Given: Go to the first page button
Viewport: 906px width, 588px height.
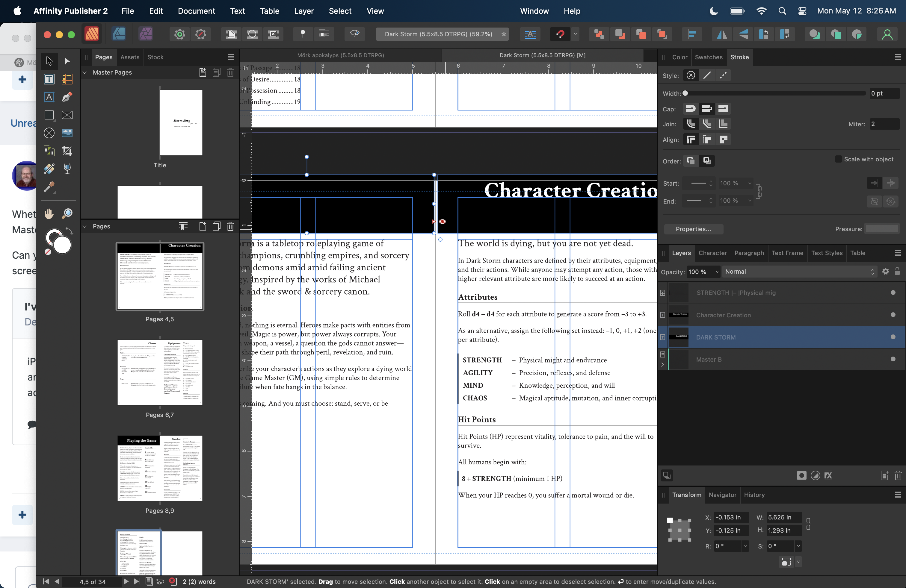Looking at the screenshot, I should coord(46,581).
